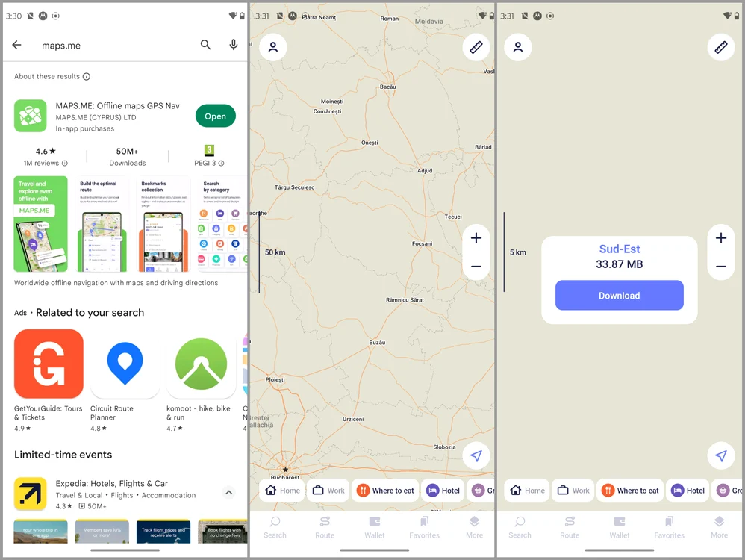Open the MAPS.ME green app icon
This screenshot has width=745, height=560.
(31, 116)
